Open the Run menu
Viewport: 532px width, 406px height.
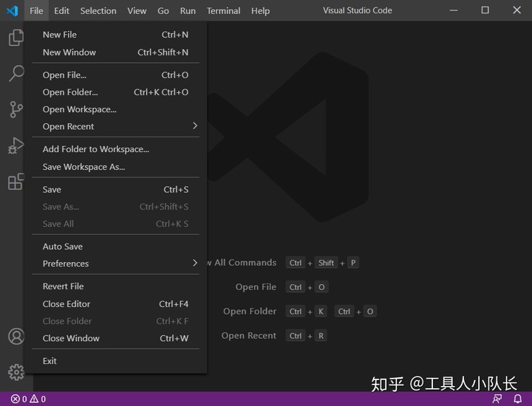click(x=188, y=11)
